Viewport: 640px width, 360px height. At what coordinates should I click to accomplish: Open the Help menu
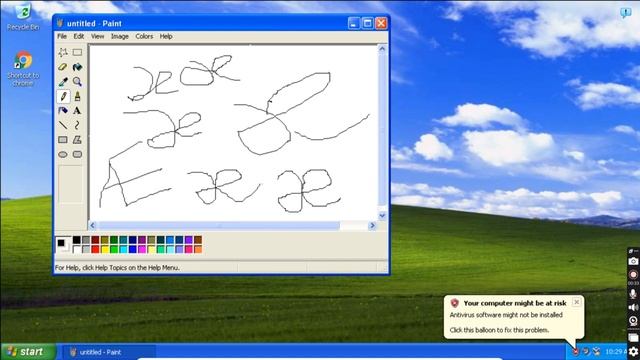[166, 36]
